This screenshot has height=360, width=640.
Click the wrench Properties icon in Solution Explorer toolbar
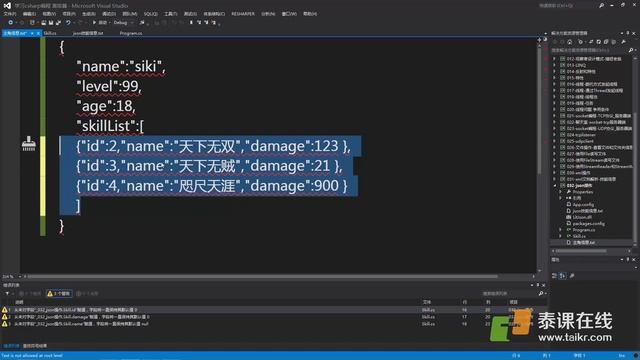click(624, 42)
